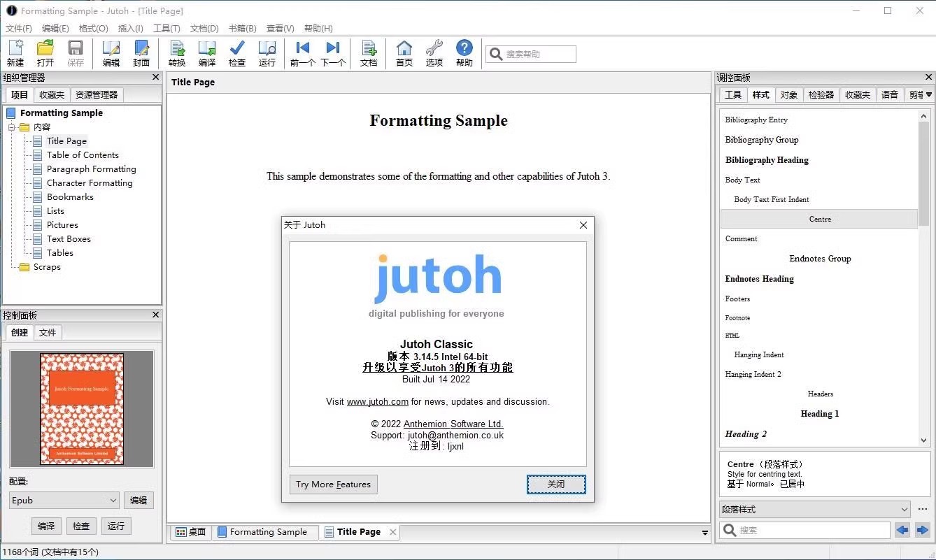
Task: Select Table of Contents in project tree
Action: (83, 155)
